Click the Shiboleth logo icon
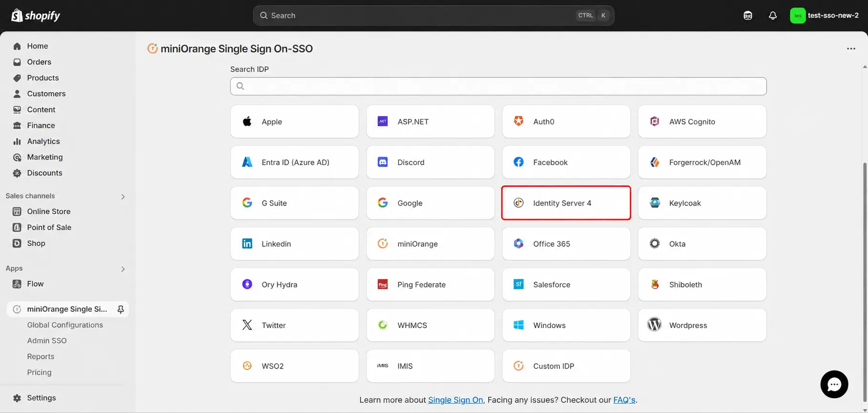 (655, 285)
